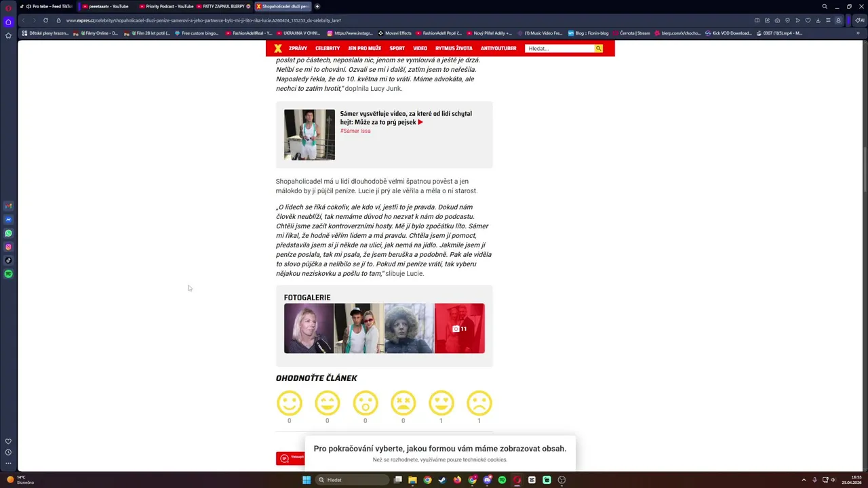
Task: Click the red comment button below the ratings
Action: [290, 458]
